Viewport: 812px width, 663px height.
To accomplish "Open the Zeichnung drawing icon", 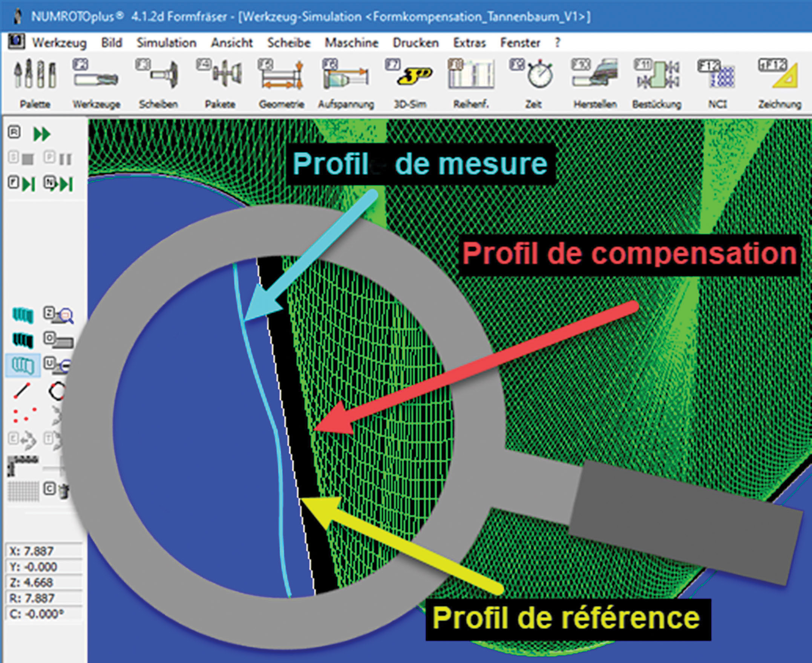I will (x=780, y=75).
